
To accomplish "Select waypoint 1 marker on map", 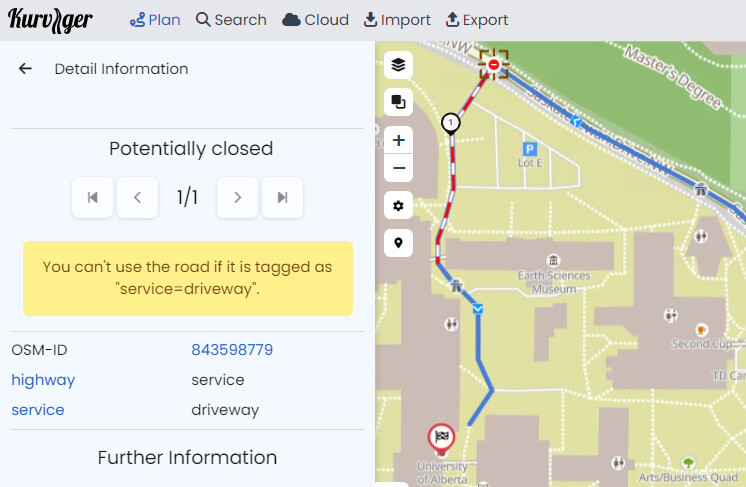I will tap(451, 123).
